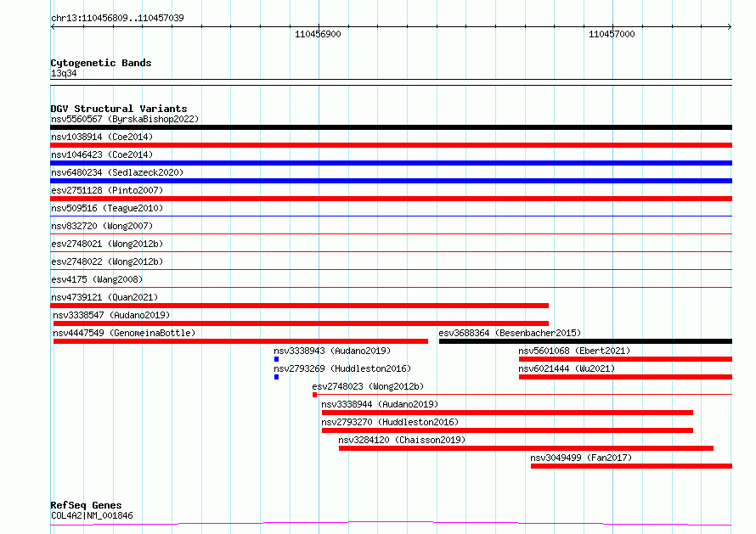This screenshot has width=756, height=534.
Task: Select the nsv3338943 (Audano2019) blue square
Action: [276, 359]
